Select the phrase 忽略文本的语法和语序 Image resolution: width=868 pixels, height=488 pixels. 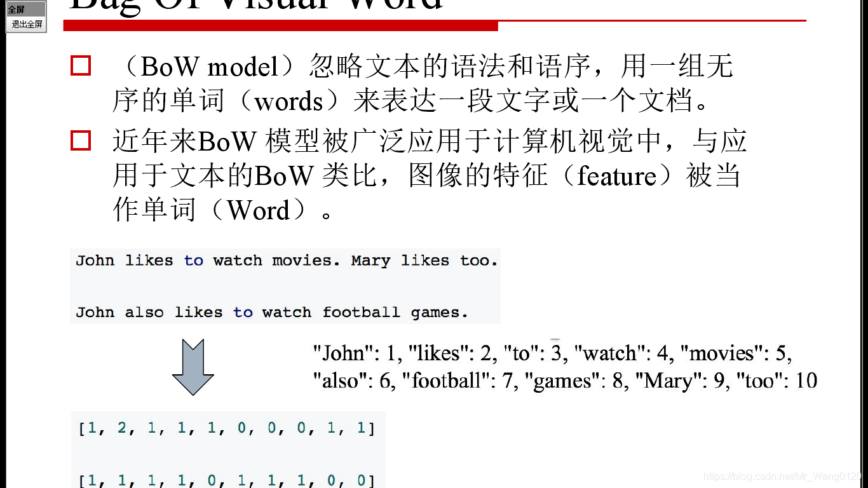click(x=451, y=67)
